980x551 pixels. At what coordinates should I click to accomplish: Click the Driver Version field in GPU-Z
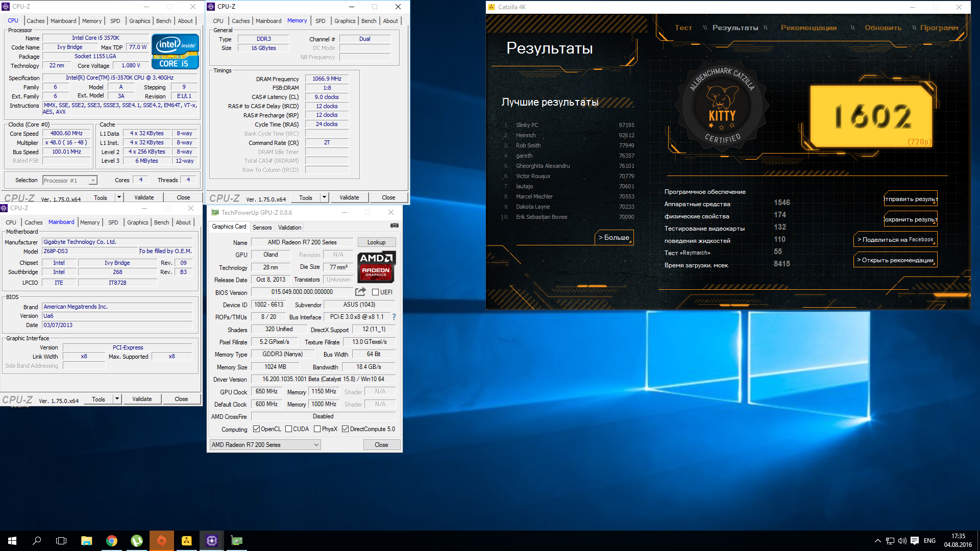(x=323, y=379)
